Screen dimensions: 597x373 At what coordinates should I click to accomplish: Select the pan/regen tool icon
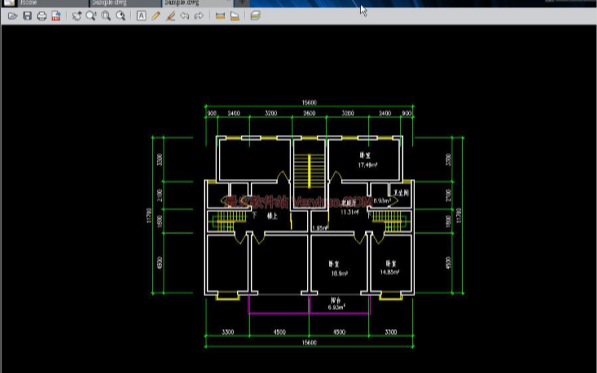[77, 16]
